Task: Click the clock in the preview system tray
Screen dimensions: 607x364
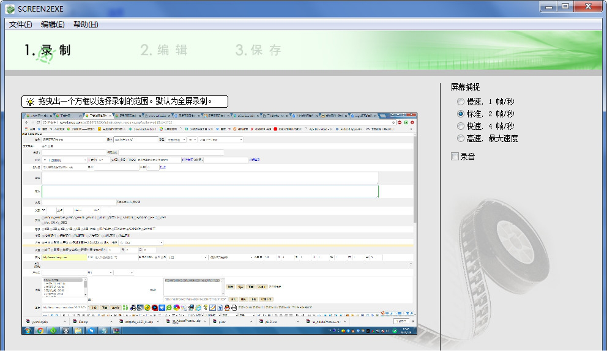Action: [x=406, y=330]
